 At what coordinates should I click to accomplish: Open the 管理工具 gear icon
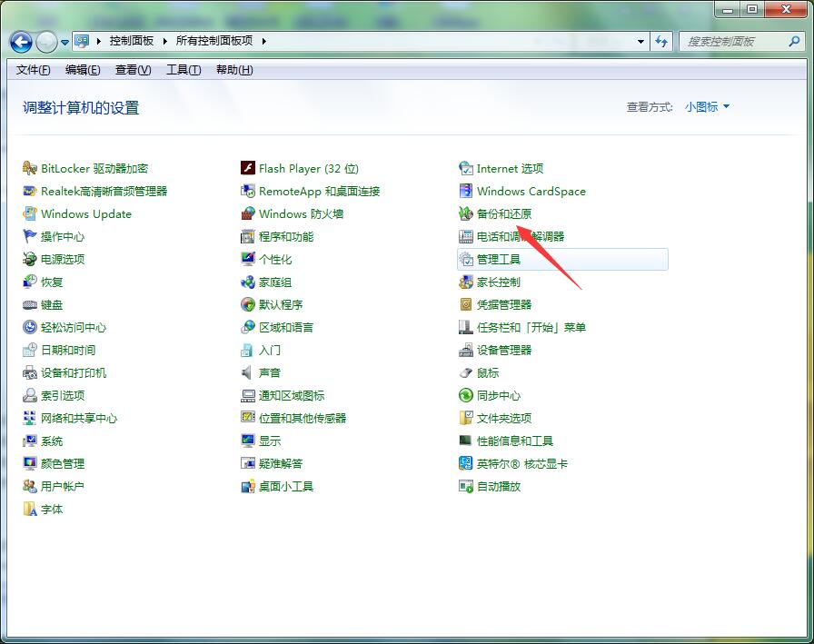pyautogui.click(x=466, y=259)
